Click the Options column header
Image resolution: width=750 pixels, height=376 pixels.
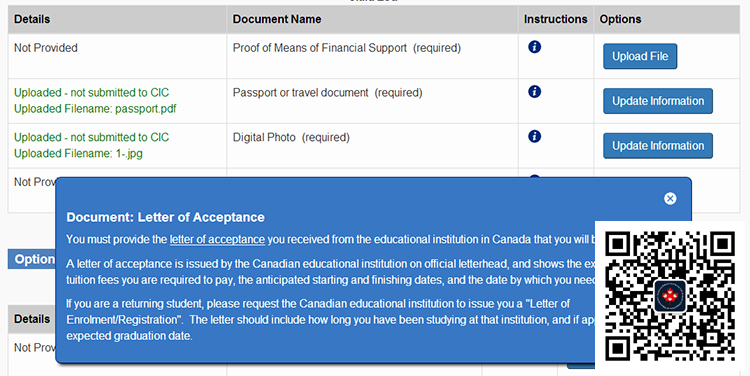tap(620, 19)
